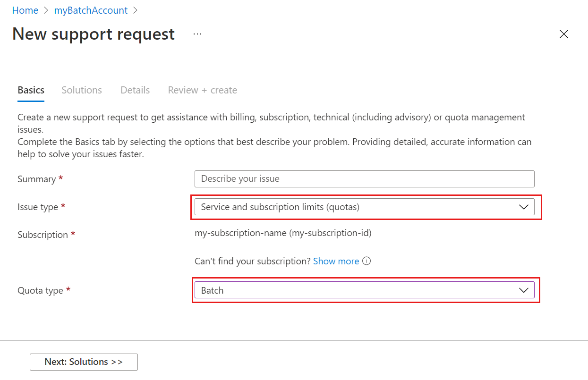Open the more options ellipsis menu
The width and height of the screenshot is (588, 380).
point(197,34)
